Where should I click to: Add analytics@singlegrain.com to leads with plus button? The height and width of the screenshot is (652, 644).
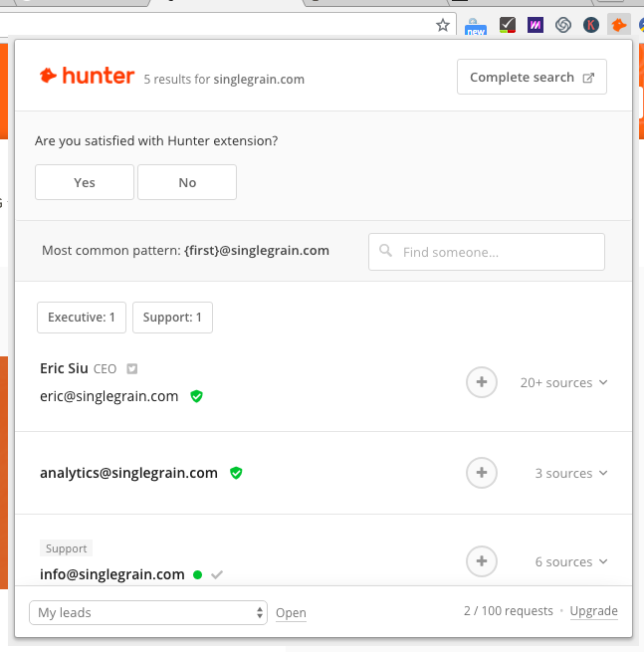click(x=482, y=473)
